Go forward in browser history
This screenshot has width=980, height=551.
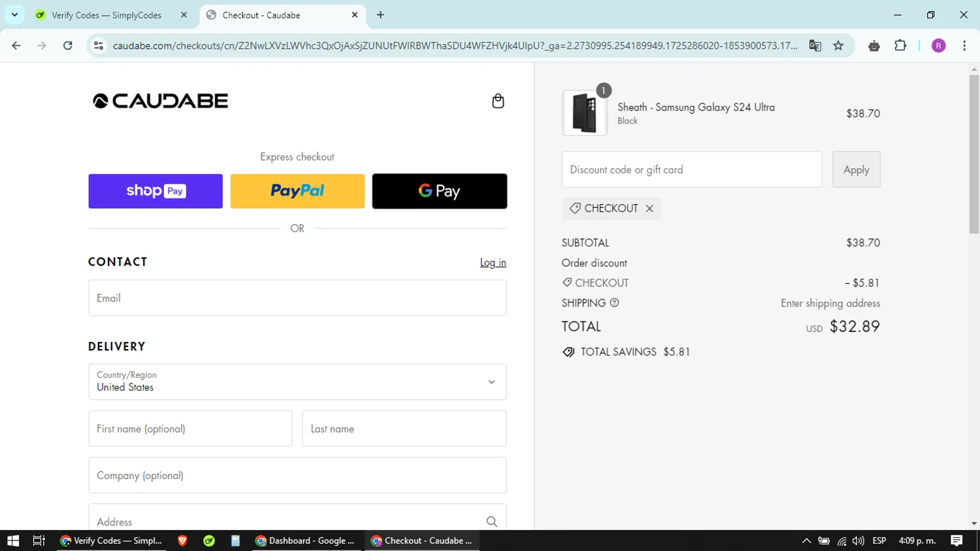click(42, 46)
